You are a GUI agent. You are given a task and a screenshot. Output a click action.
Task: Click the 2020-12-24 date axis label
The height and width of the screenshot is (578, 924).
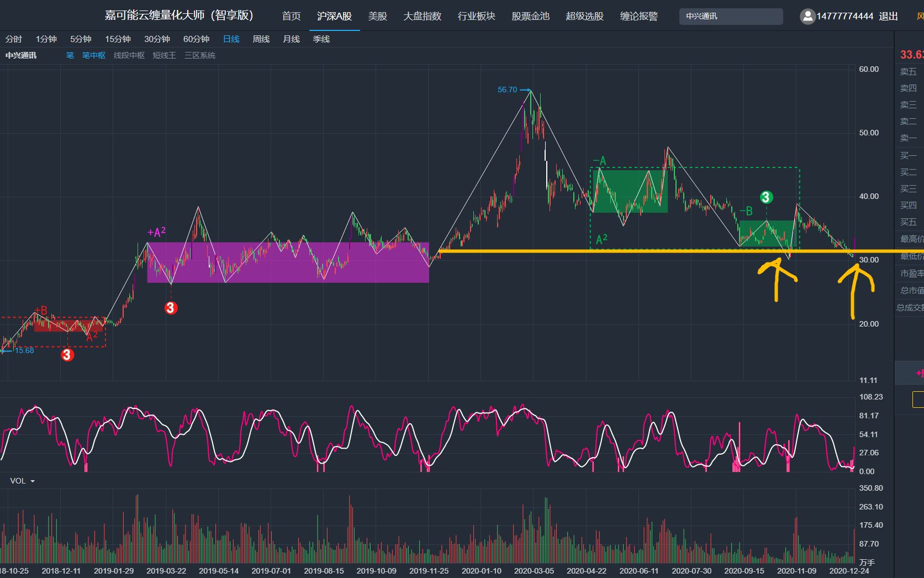click(x=849, y=571)
